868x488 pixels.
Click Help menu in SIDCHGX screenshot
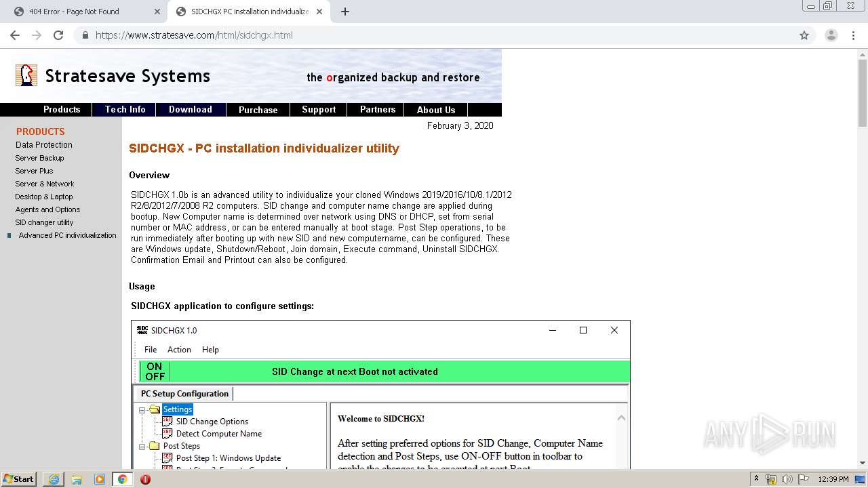click(210, 350)
